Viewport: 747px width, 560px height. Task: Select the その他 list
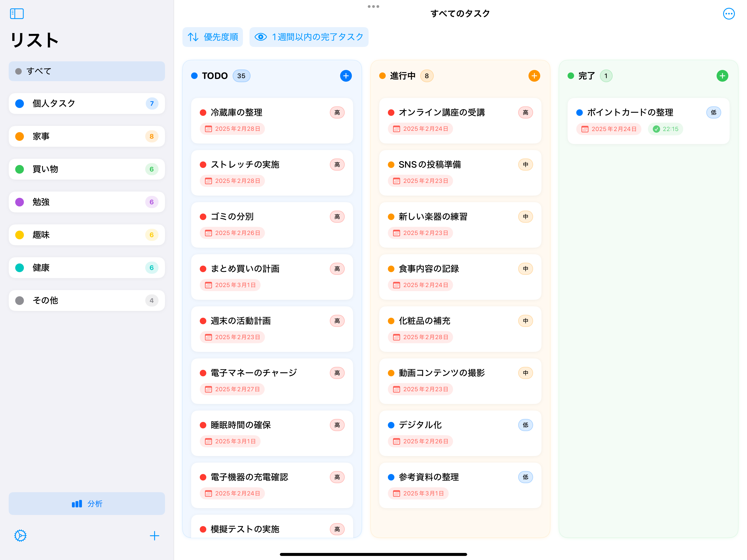pyautogui.click(x=87, y=300)
